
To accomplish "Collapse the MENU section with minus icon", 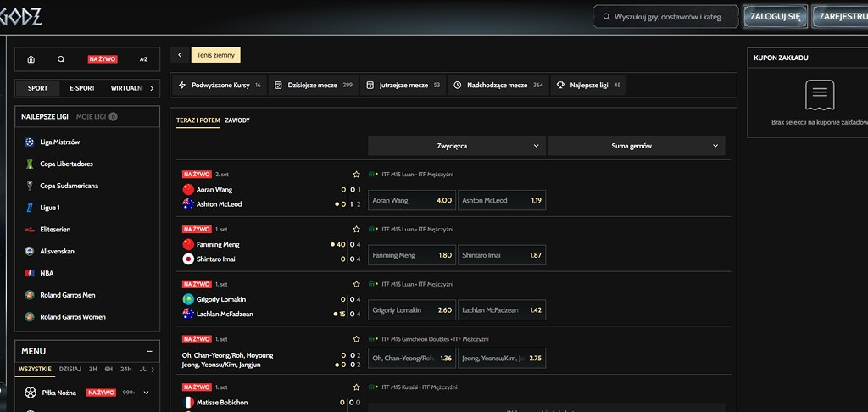I will pos(149,351).
